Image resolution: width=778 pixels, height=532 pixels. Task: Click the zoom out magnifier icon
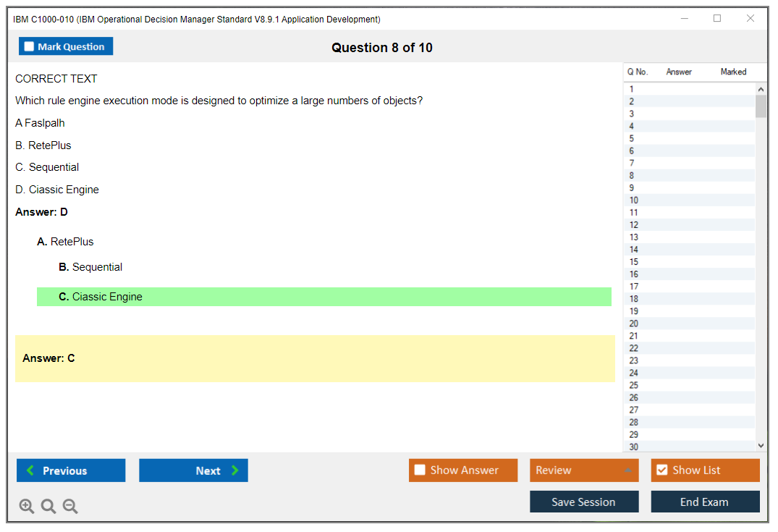(x=70, y=506)
